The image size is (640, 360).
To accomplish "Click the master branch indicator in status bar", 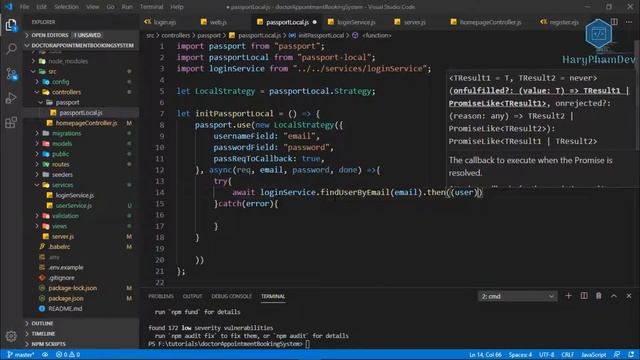I will [x=21, y=355].
